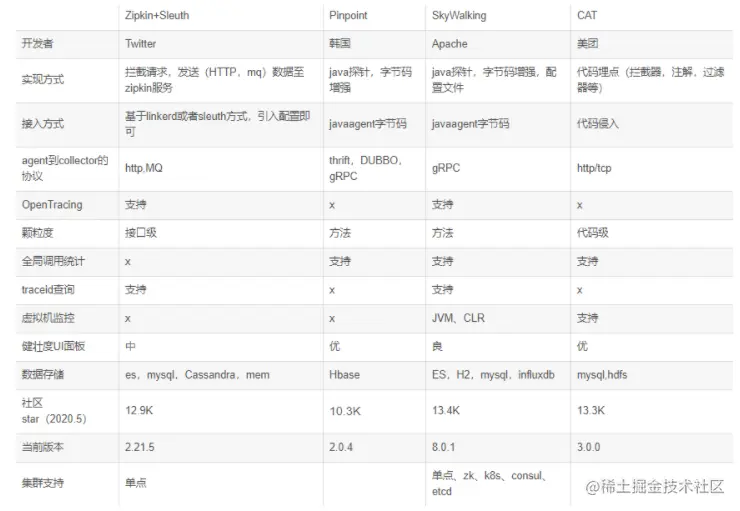Screen dimensions: 740x511
Task: Select the 'ES，H2，mysql，influxdb' cell
Action: point(493,375)
